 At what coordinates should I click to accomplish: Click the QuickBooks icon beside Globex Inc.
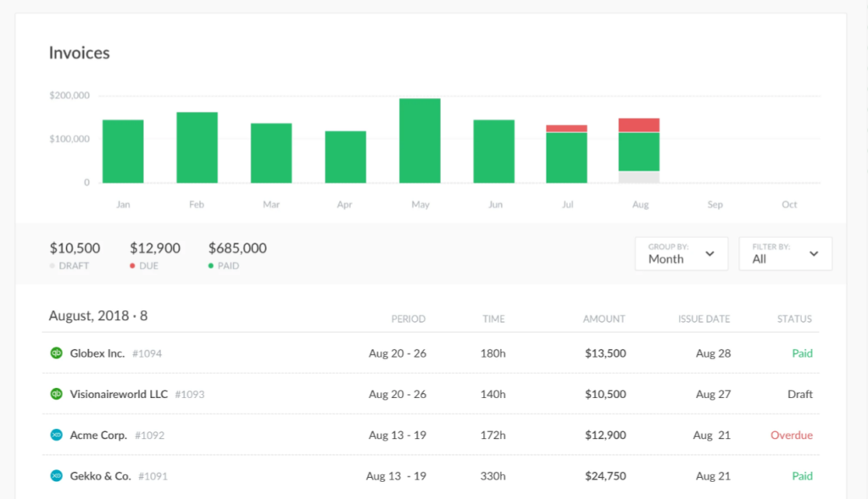[57, 353]
